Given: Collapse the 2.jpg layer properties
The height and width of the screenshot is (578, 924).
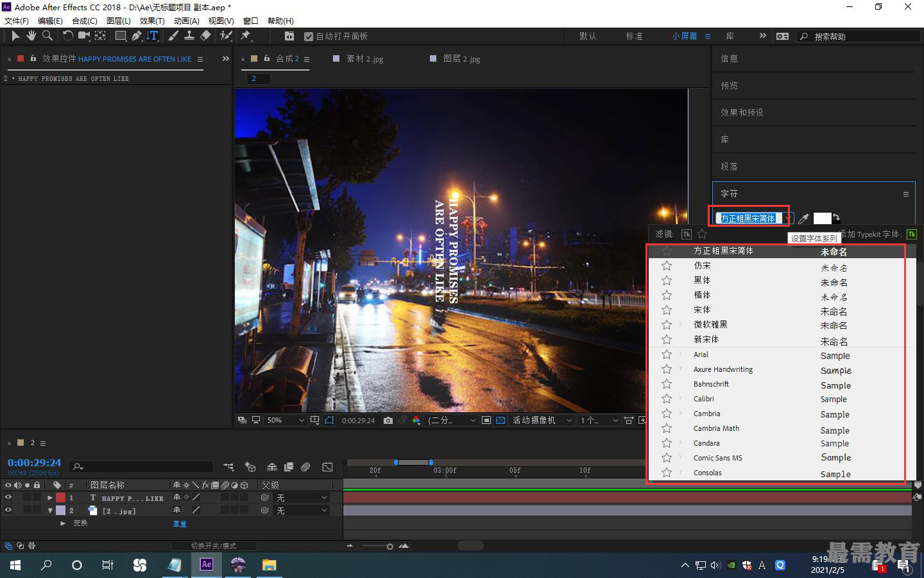Looking at the screenshot, I should [x=50, y=511].
